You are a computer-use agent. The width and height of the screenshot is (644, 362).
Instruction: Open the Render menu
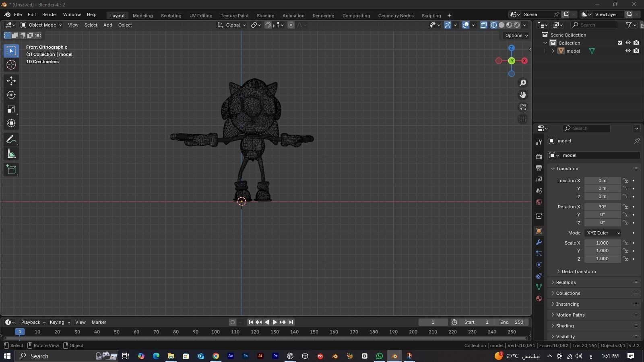click(50, 14)
